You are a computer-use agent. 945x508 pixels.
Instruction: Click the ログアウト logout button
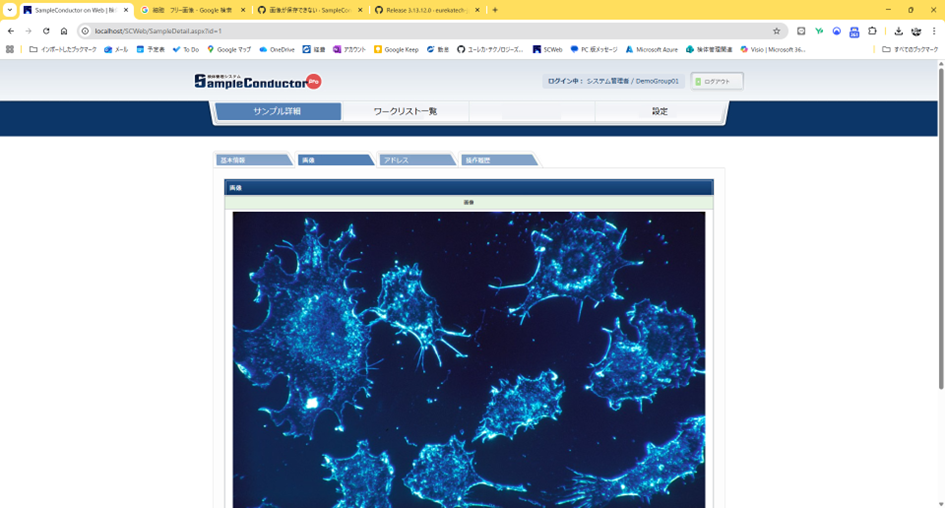(x=717, y=81)
